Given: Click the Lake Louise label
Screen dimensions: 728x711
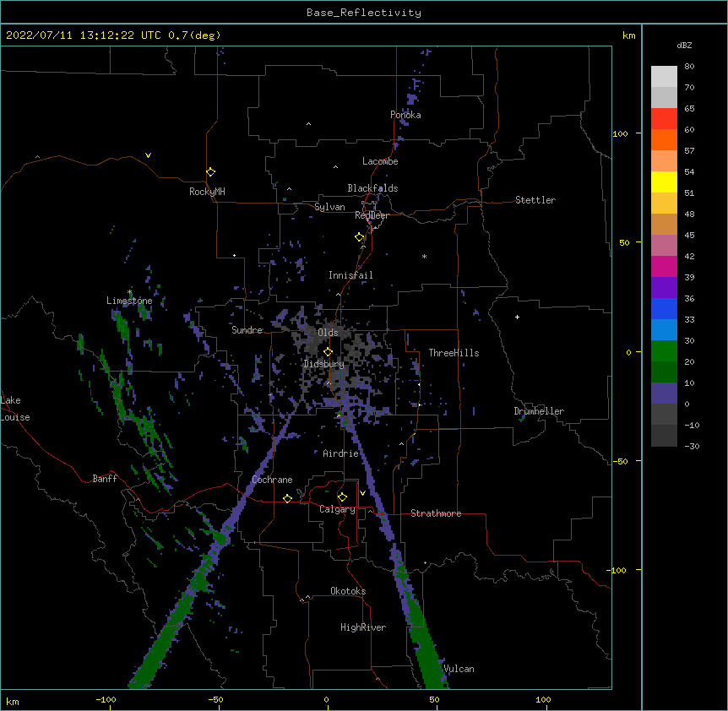Looking at the screenshot, I should click(15, 409).
